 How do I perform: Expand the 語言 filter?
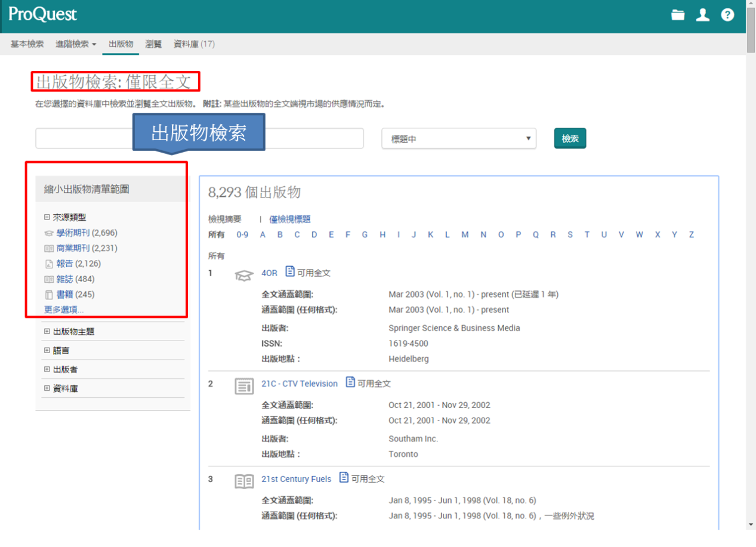pyautogui.click(x=47, y=351)
